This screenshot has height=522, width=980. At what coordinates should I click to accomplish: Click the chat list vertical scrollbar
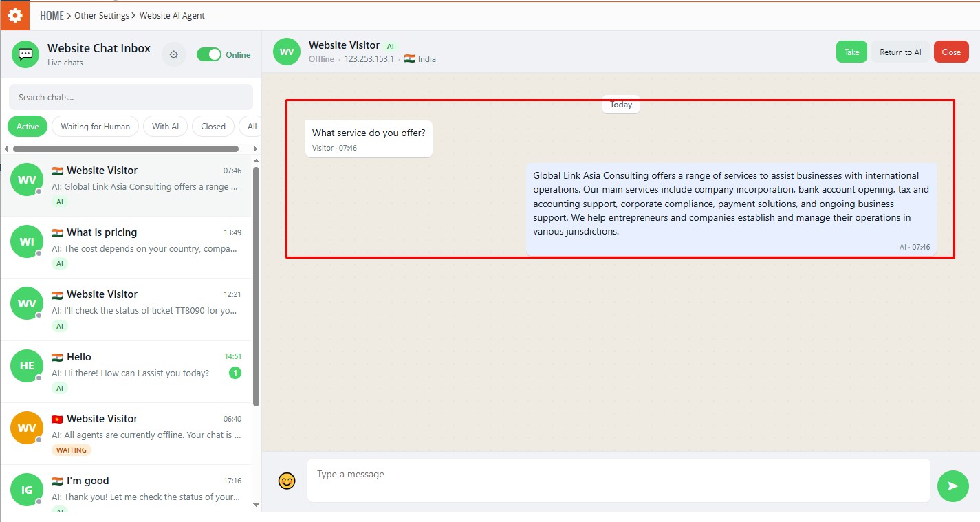257,286
